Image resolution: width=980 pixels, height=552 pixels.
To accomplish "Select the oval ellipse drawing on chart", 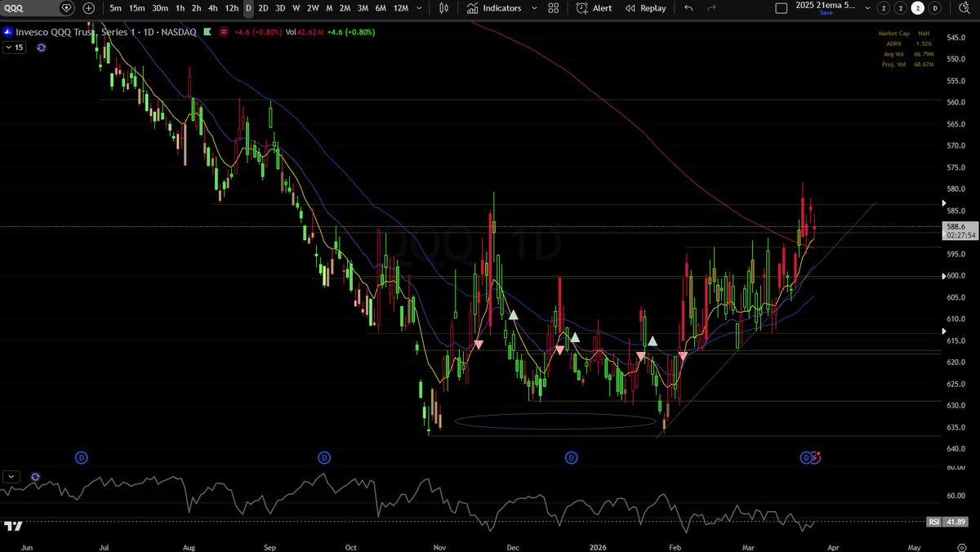I will (555, 421).
